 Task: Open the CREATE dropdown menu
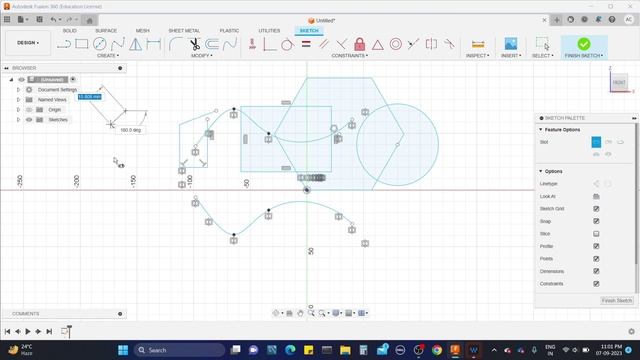108,56
